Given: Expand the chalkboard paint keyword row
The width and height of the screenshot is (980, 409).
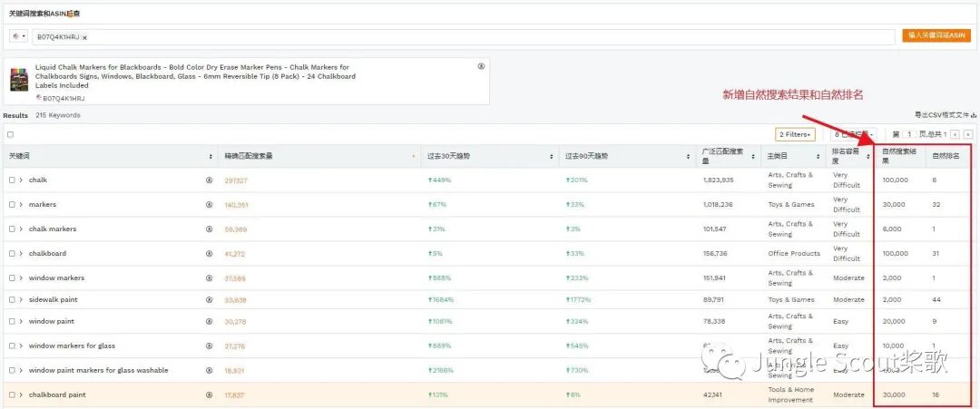Looking at the screenshot, I should (21, 394).
